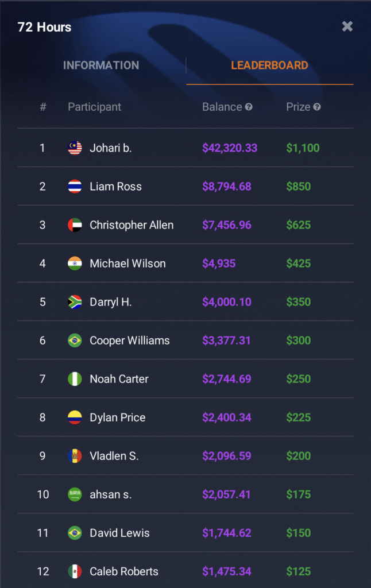Select Vladlen S. in the leaderboard
Image resolution: width=371 pixels, height=588 pixels.
114,456
